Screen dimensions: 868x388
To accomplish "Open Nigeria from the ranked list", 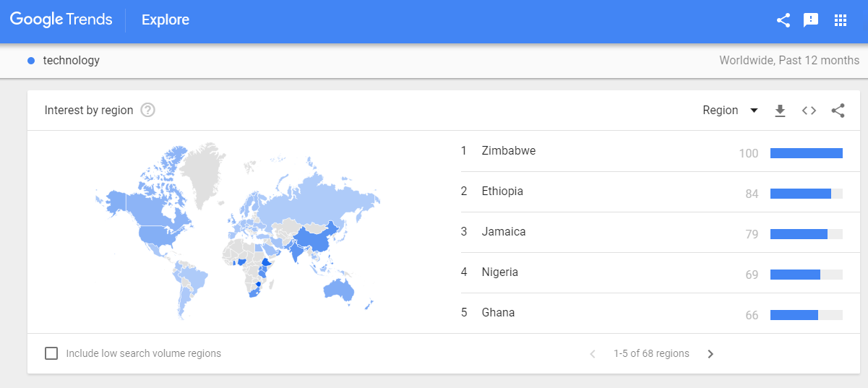I will pyautogui.click(x=500, y=272).
